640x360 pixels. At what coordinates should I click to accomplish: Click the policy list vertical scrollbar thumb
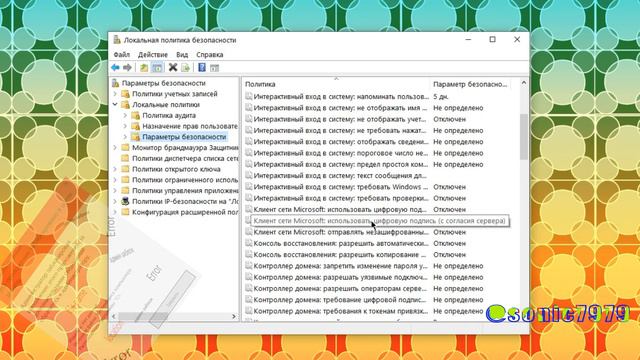pyautogui.click(x=524, y=137)
